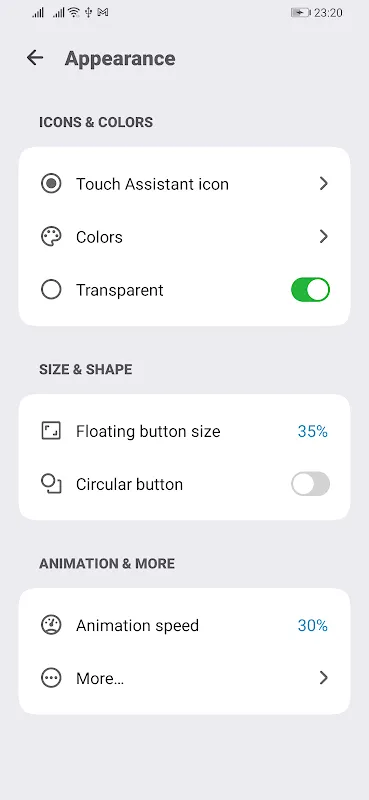Click the 35% floating button size value

[312, 432]
